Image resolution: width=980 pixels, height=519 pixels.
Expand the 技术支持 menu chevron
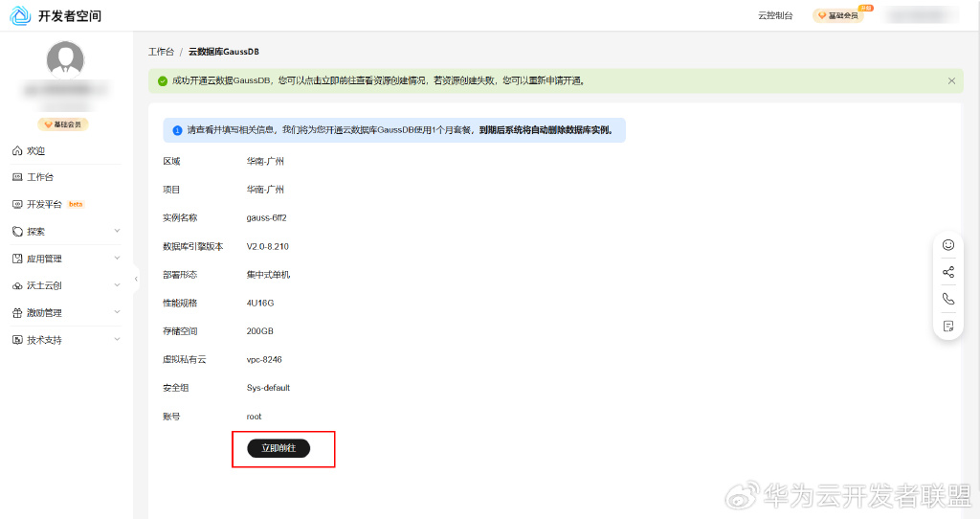[117, 340]
